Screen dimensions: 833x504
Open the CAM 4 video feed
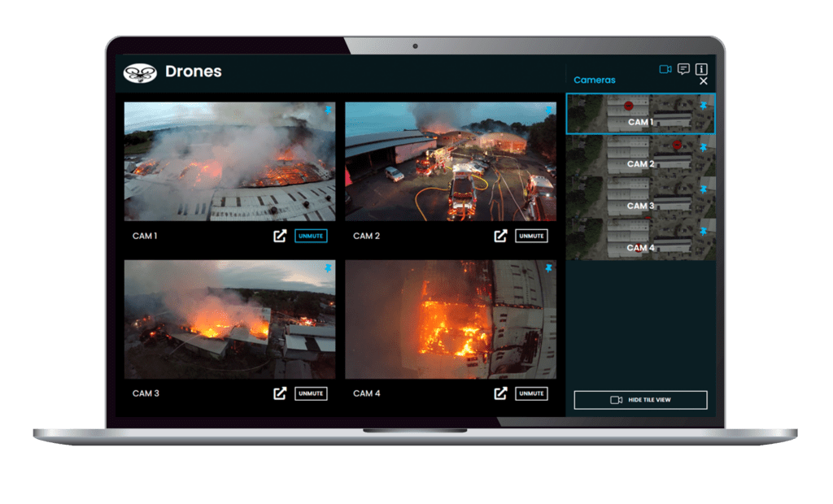451,319
